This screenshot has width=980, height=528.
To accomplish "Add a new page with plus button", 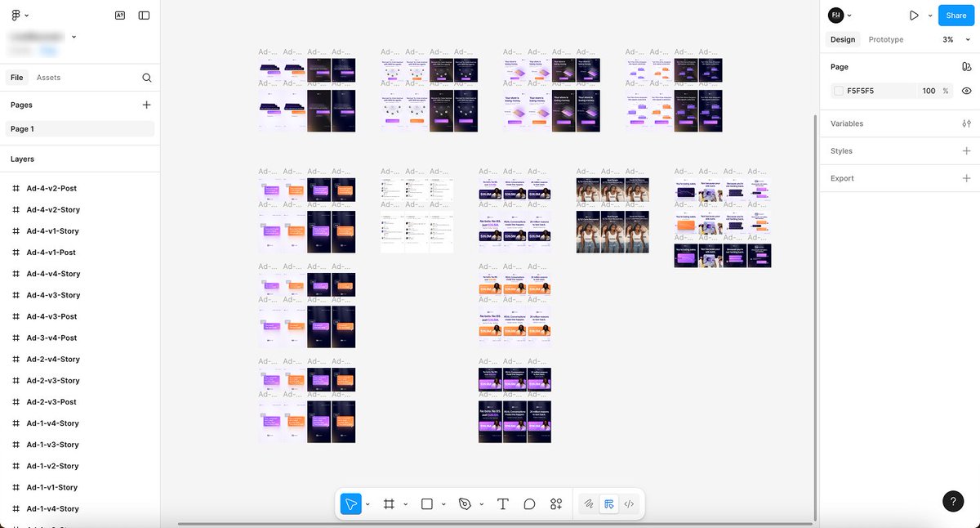I will pos(146,105).
